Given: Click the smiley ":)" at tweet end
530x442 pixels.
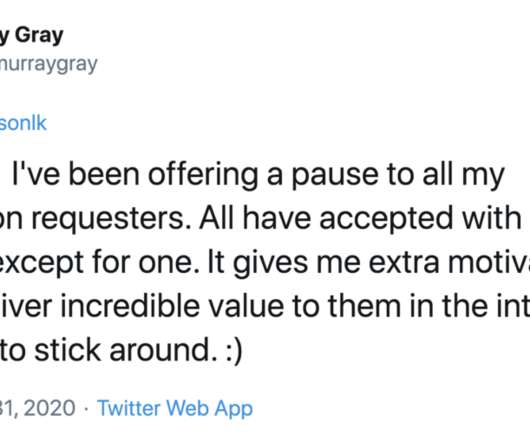Looking at the screenshot, I should (234, 351).
